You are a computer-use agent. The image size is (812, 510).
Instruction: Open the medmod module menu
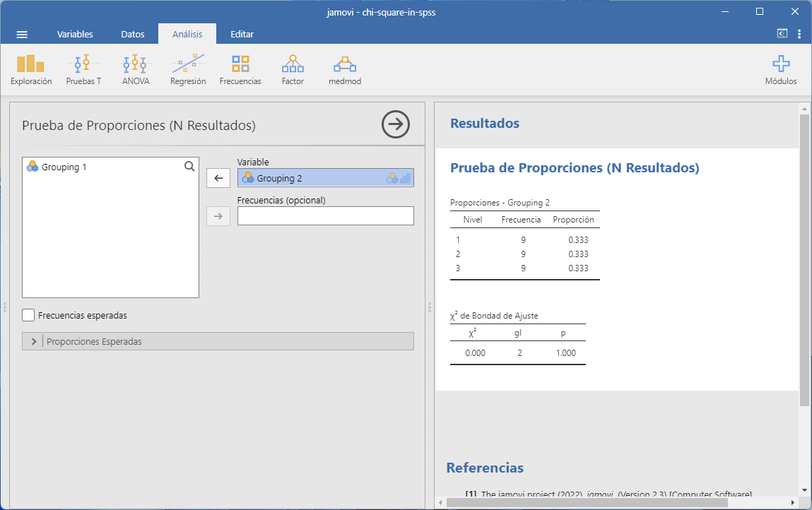tap(345, 70)
